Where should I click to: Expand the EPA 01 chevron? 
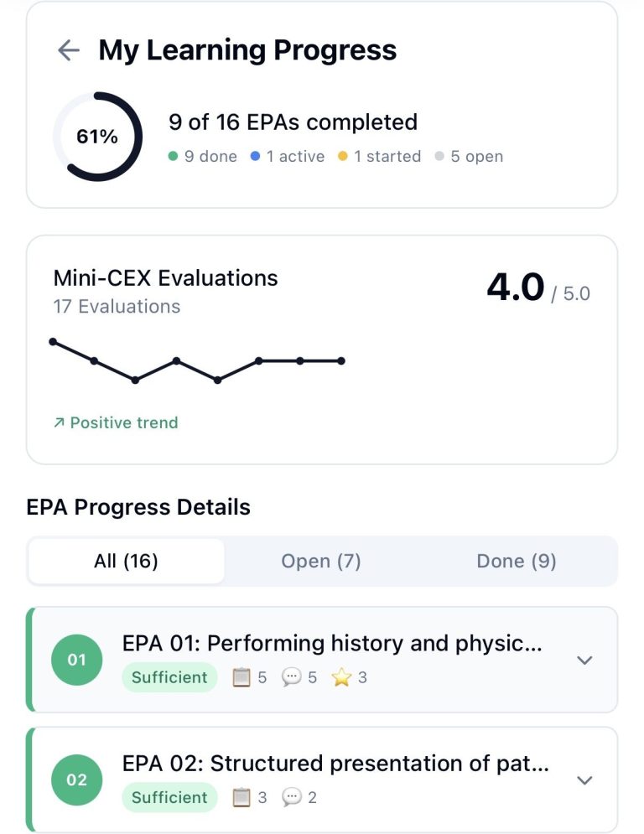tap(584, 660)
